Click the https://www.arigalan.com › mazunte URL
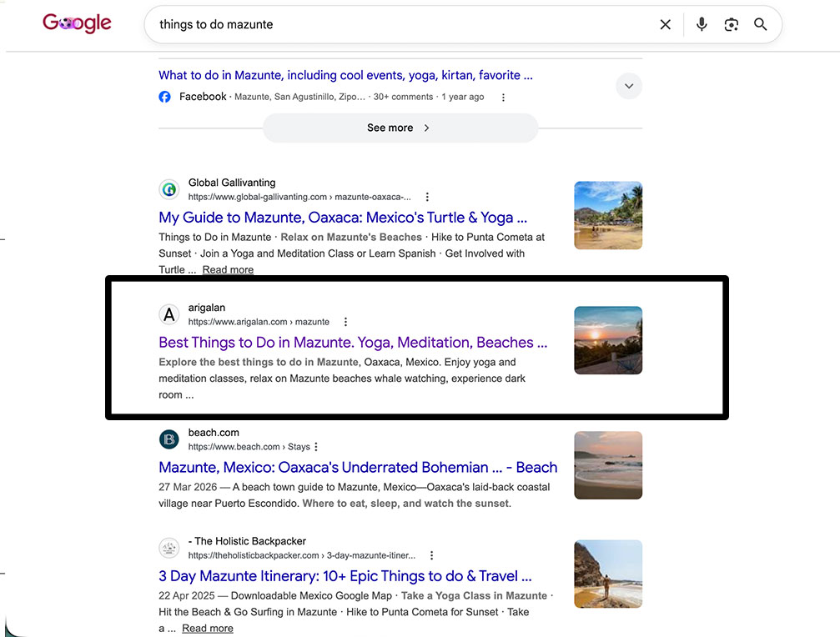 (x=259, y=322)
